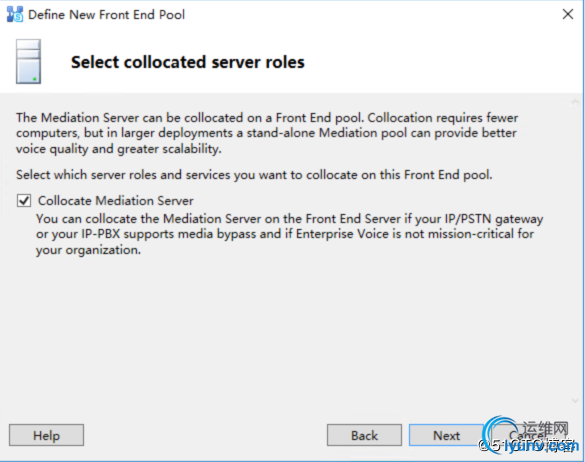Click the scrollbar up arrow in the content pane
585x462 pixels.
(575, 102)
